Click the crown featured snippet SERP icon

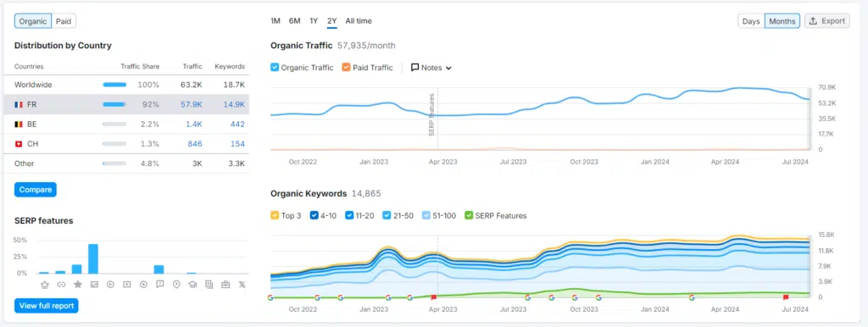click(44, 285)
